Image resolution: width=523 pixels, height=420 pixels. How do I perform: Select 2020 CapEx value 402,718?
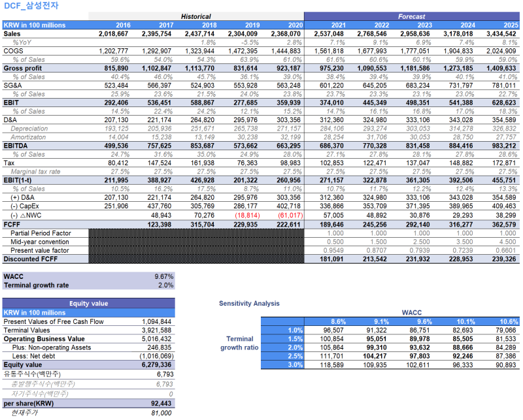coord(288,206)
